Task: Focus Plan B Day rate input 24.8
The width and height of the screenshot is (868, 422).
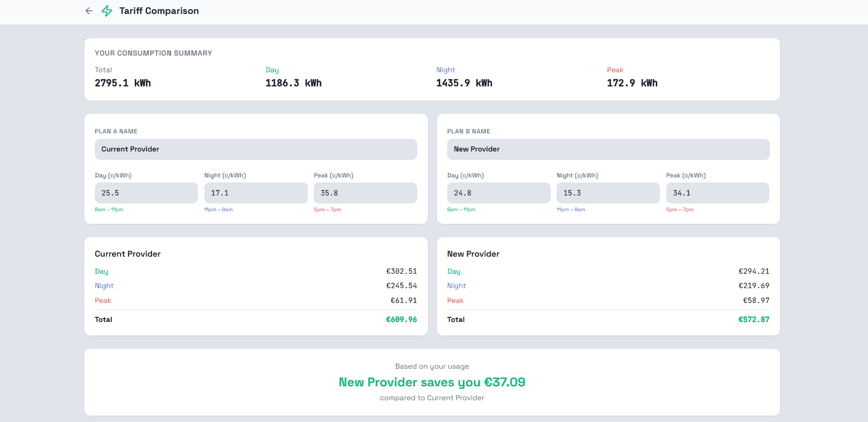Action: (x=498, y=193)
